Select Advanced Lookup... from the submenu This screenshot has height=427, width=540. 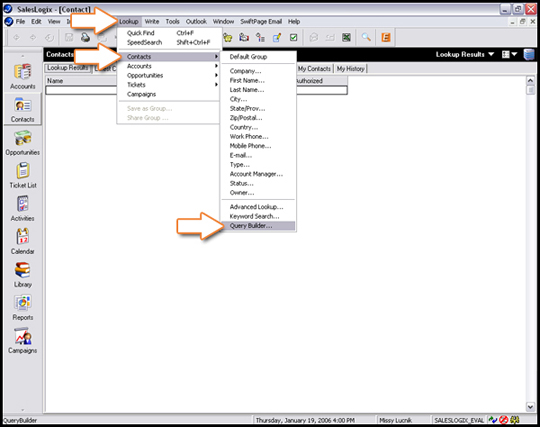(x=258, y=207)
